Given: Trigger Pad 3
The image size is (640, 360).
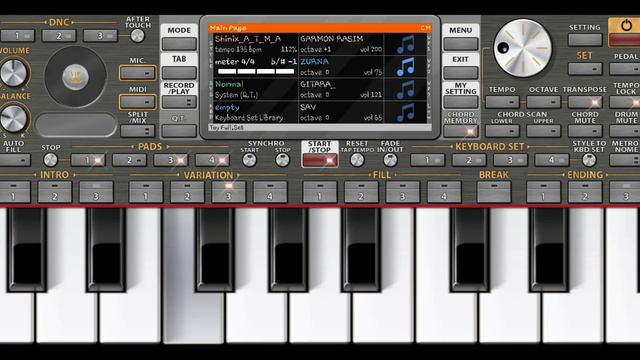Looking at the screenshot, I should click(171, 160).
